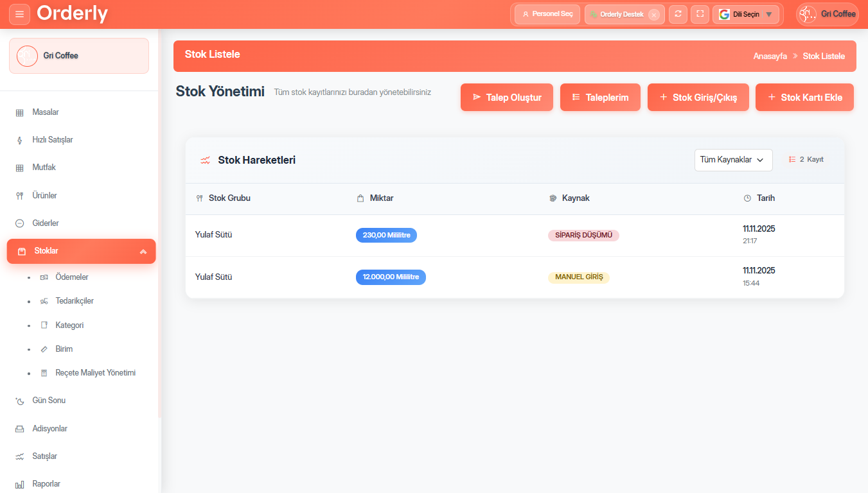Click the Stok Kartı Ekle button
The width and height of the screenshot is (868, 493).
(x=804, y=98)
